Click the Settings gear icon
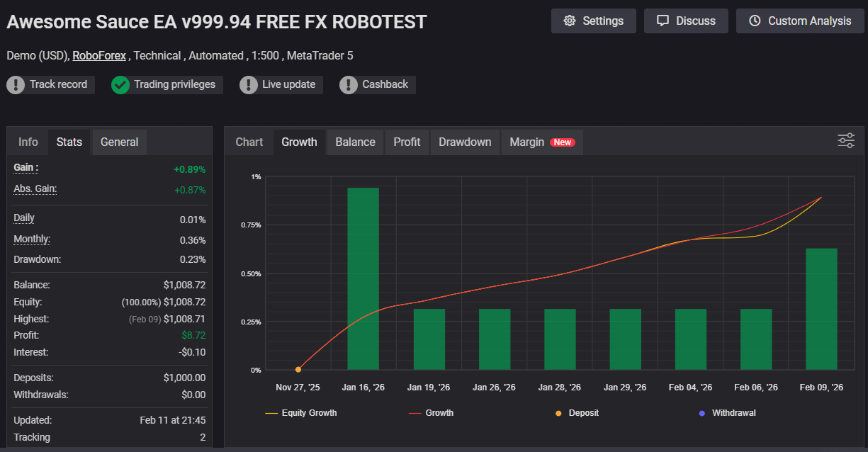The height and width of the screenshot is (452, 868). [x=570, y=21]
